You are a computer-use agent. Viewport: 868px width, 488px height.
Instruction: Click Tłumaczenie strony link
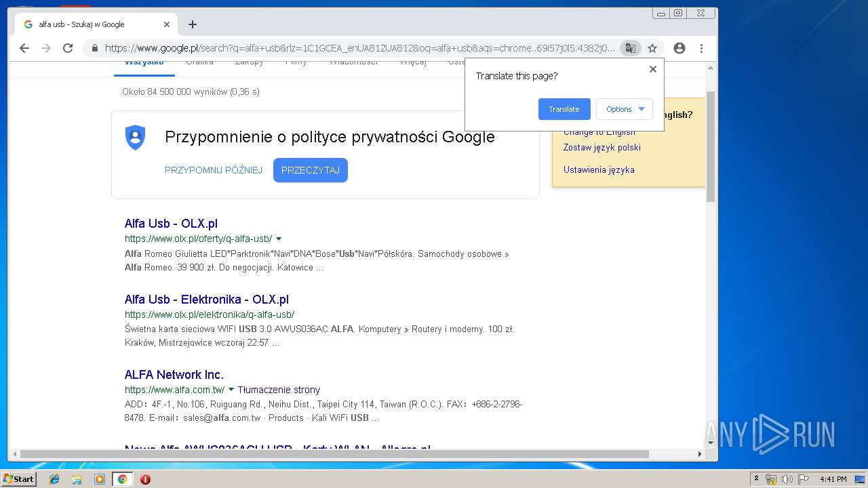click(279, 390)
